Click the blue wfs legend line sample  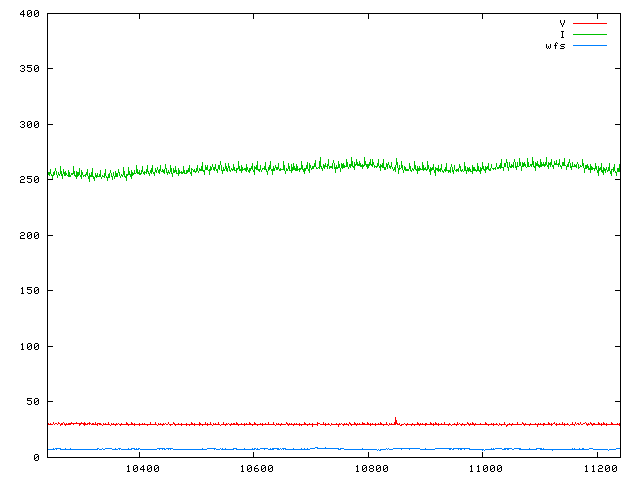pos(589,46)
